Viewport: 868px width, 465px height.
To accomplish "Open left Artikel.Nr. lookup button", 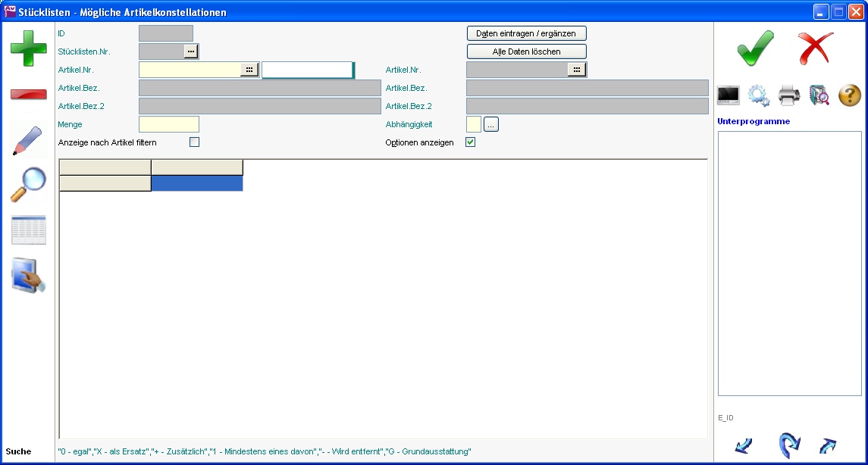I will (249, 70).
